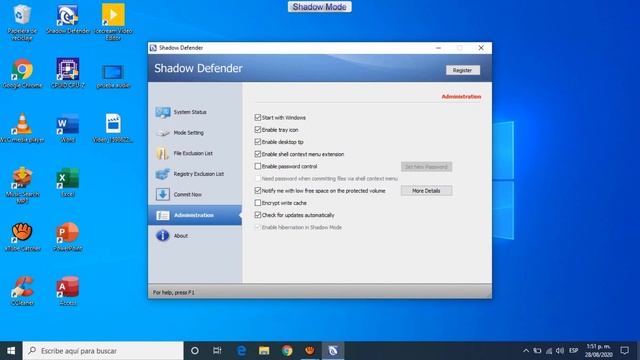The width and height of the screenshot is (640, 360).
Task: Click the Edge icon in the taskbar
Action: tap(241, 351)
